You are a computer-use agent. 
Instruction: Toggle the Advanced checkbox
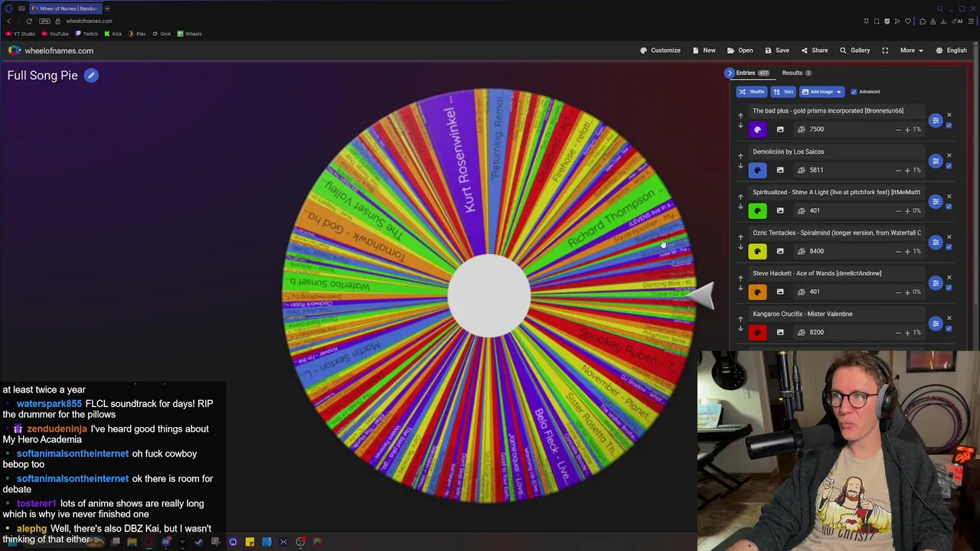coord(854,92)
